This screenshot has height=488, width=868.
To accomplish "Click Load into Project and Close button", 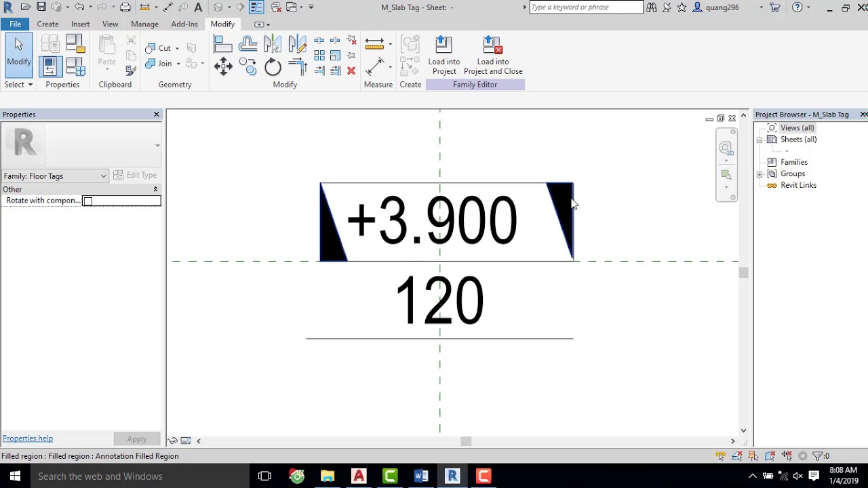I will click(493, 56).
